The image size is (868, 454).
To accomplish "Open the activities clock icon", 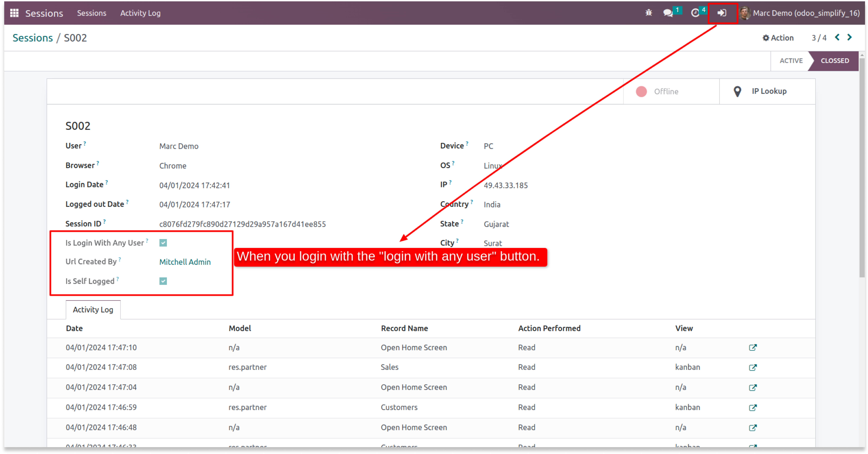I will point(695,13).
